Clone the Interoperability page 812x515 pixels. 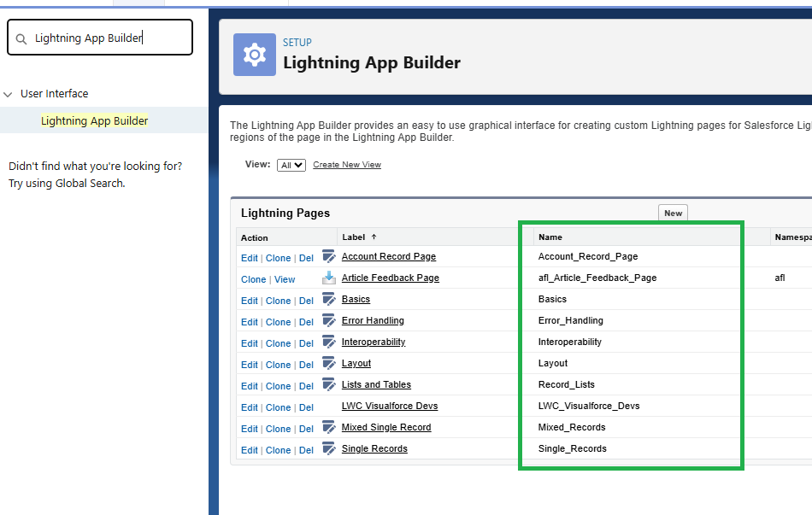(278, 343)
